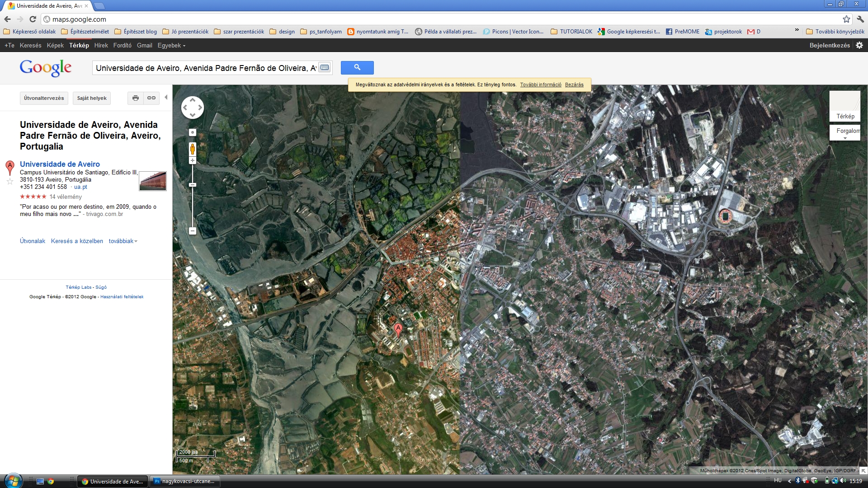Viewport: 868px width, 488px height.
Task: Open the További könyvjelzők bookmarks folder
Action: click(x=835, y=32)
